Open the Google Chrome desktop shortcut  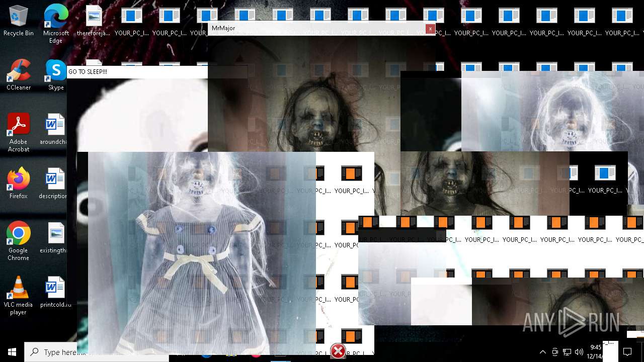click(19, 241)
